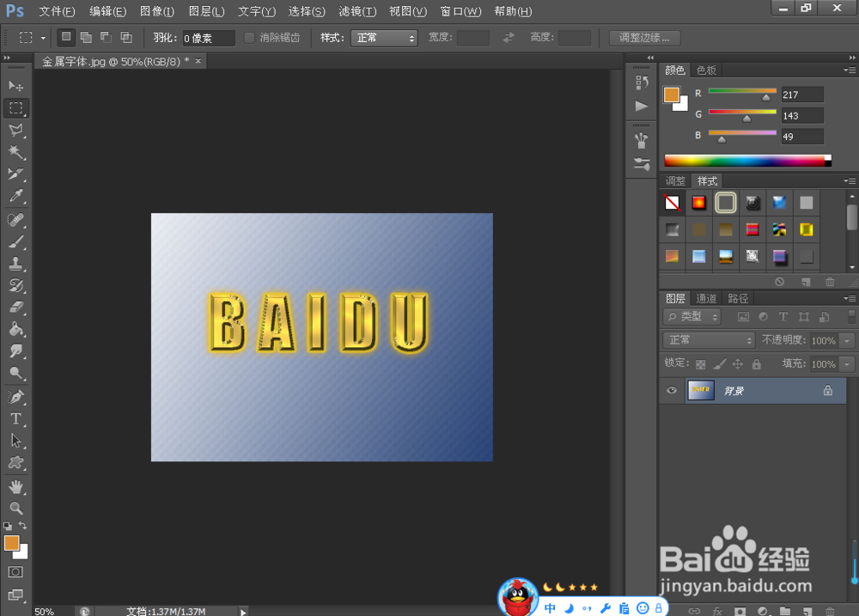Open the 图像(I) menu
Screen dimensions: 859x616
click(157, 11)
